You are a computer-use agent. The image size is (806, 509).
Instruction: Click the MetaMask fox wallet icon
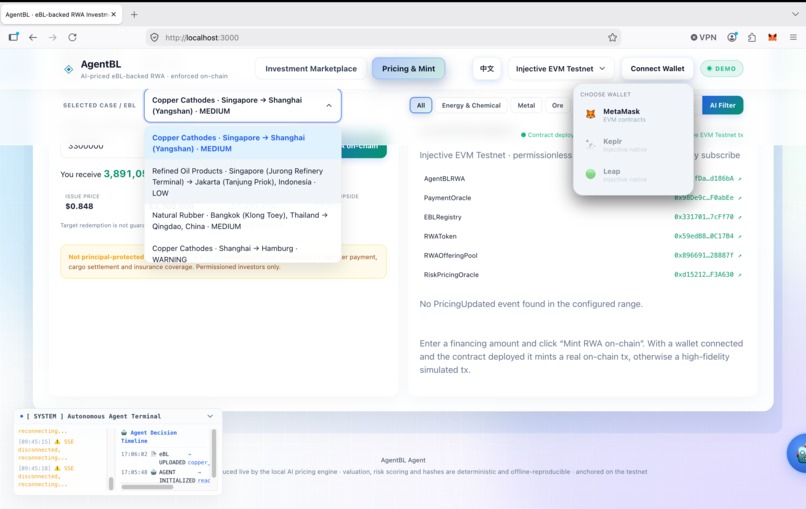point(591,114)
